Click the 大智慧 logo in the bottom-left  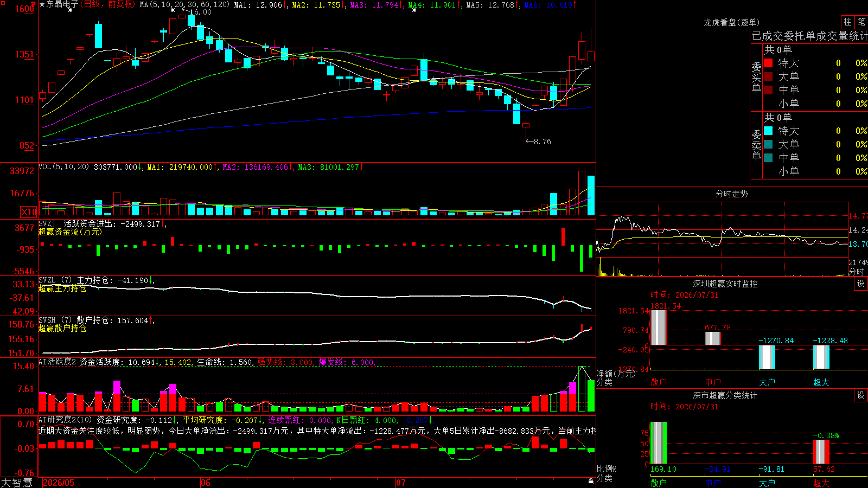pos(17,482)
